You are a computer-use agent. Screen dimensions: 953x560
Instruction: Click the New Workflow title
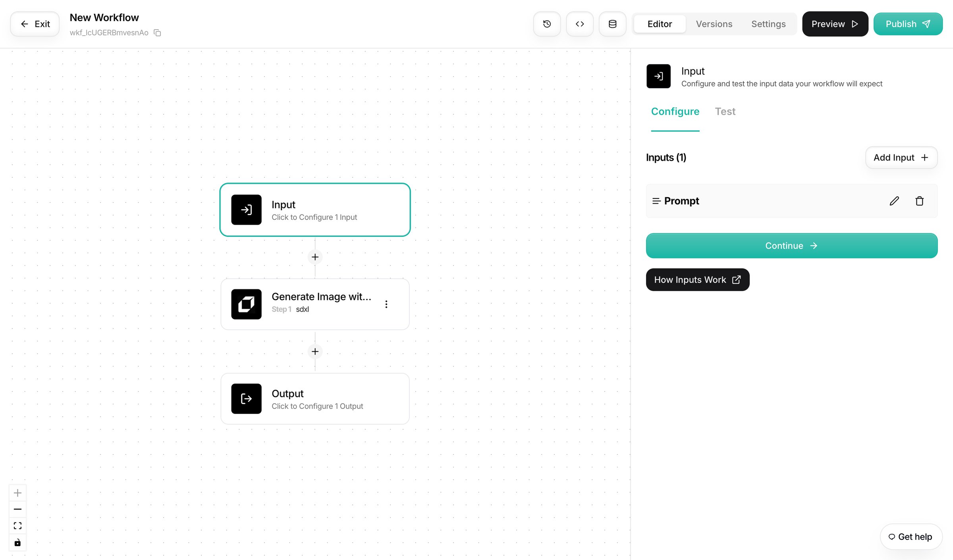coord(104,17)
